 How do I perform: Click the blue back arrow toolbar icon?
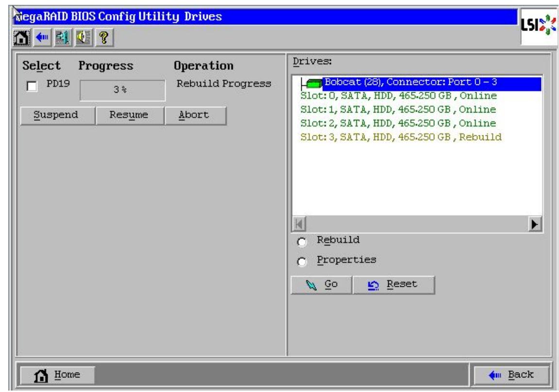click(x=42, y=37)
